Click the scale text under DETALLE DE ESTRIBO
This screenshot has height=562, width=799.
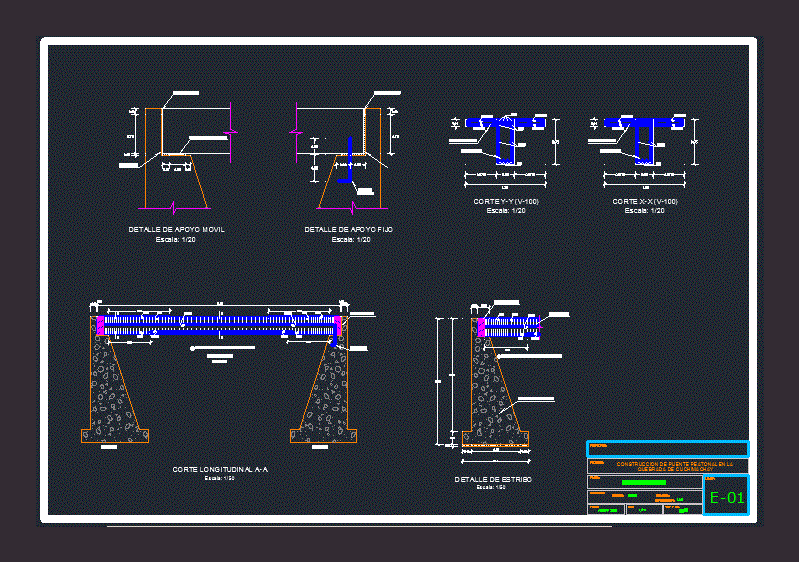491,488
